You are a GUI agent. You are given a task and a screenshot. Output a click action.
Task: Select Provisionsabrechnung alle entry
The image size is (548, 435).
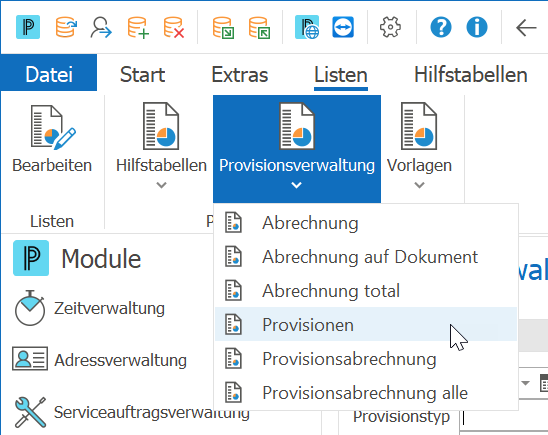[x=366, y=393]
